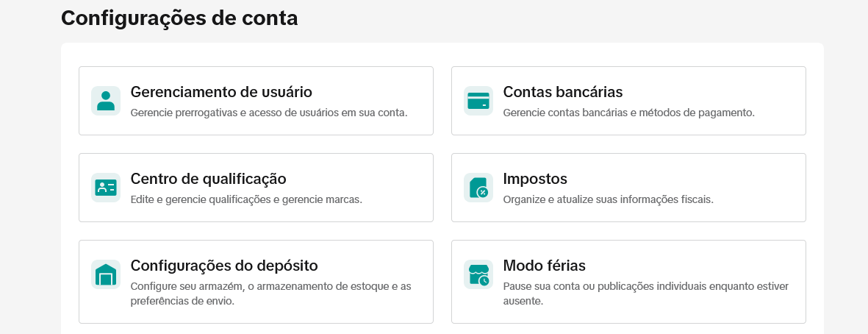868x334 pixels.
Task: Click the ID badge icon for Centro de qualificação
Action: pos(106,188)
